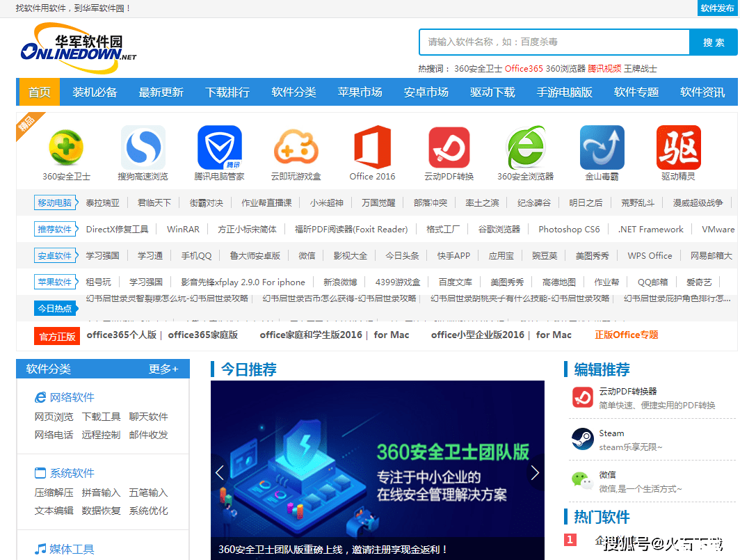
Task: Open 软件专题 in navigation bar
Action: (x=636, y=92)
